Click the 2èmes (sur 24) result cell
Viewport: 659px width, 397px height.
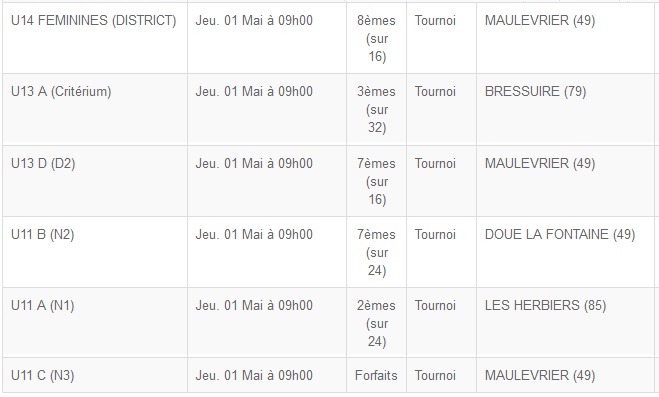coord(377,323)
